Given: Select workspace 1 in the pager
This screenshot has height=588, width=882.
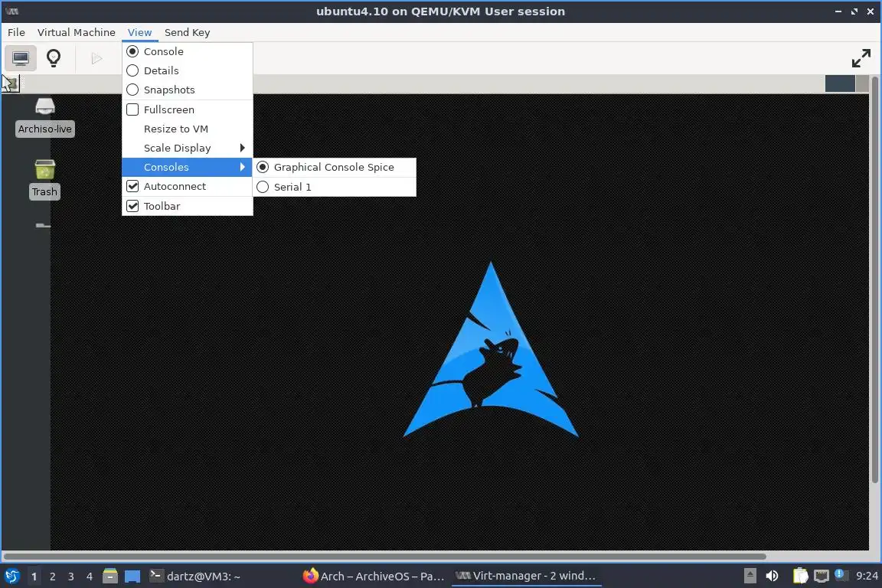Looking at the screenshot, I should click(34, 577).
